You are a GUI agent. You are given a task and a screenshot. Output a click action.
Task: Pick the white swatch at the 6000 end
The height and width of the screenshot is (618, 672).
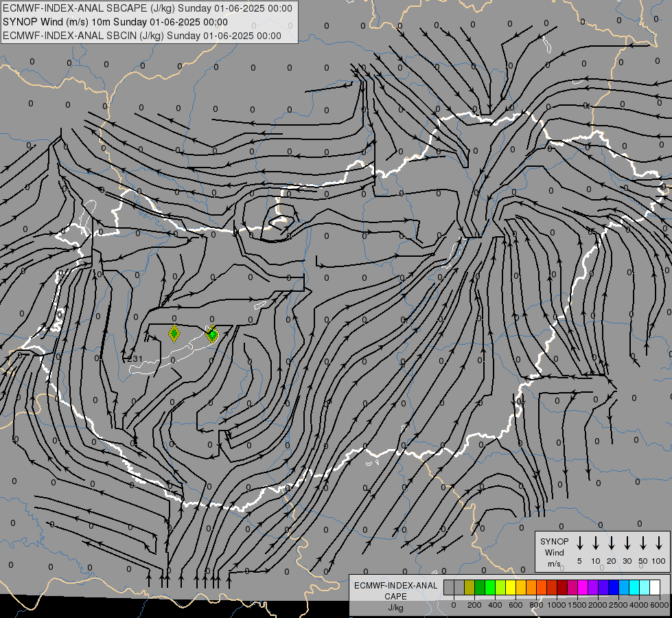pyautogui.click(x=655, y=587)
